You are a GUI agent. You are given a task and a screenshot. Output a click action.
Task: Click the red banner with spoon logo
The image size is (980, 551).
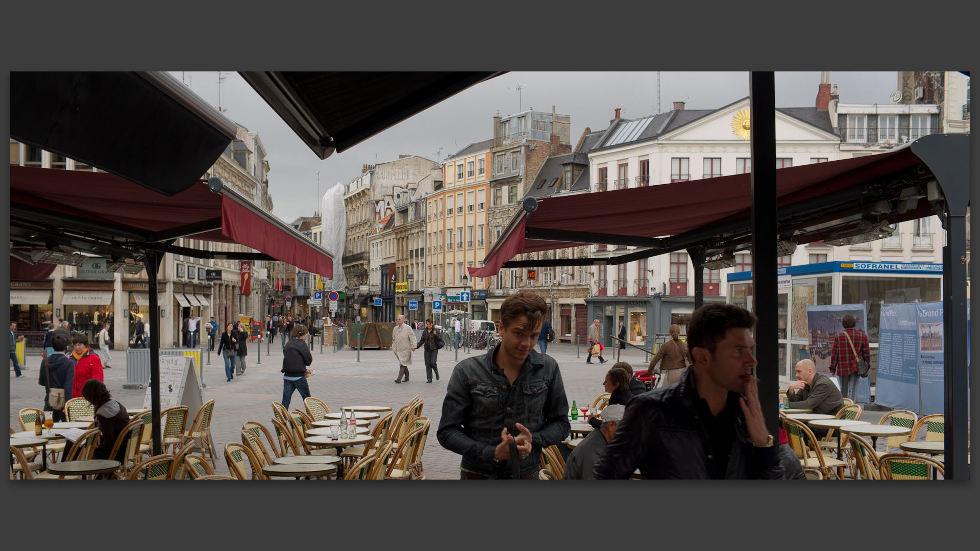[246, 278]
